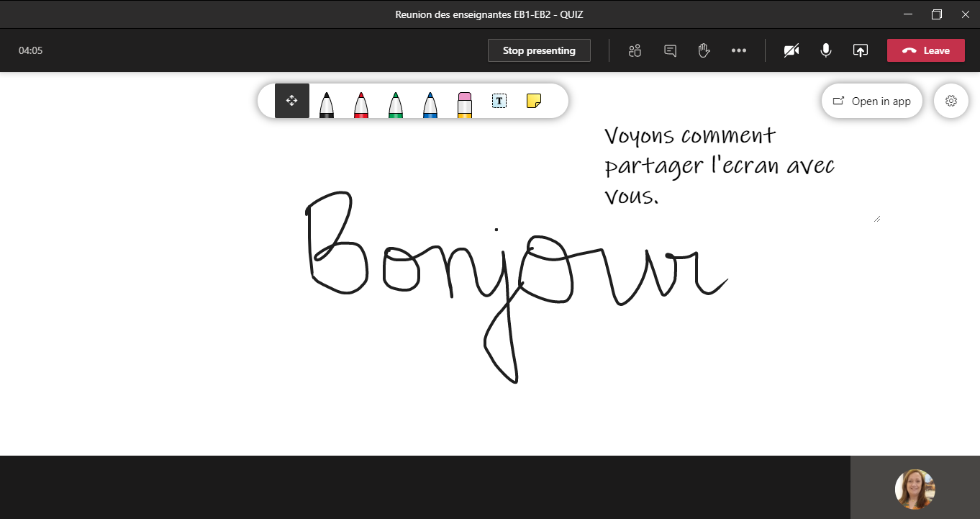Pick the green pen

point(396,104)
